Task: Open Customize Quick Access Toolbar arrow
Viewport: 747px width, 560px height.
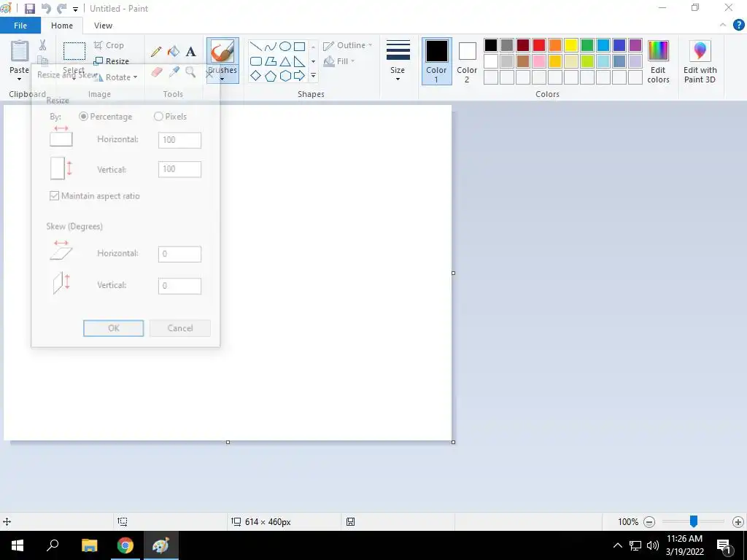Action: [75, 9]
